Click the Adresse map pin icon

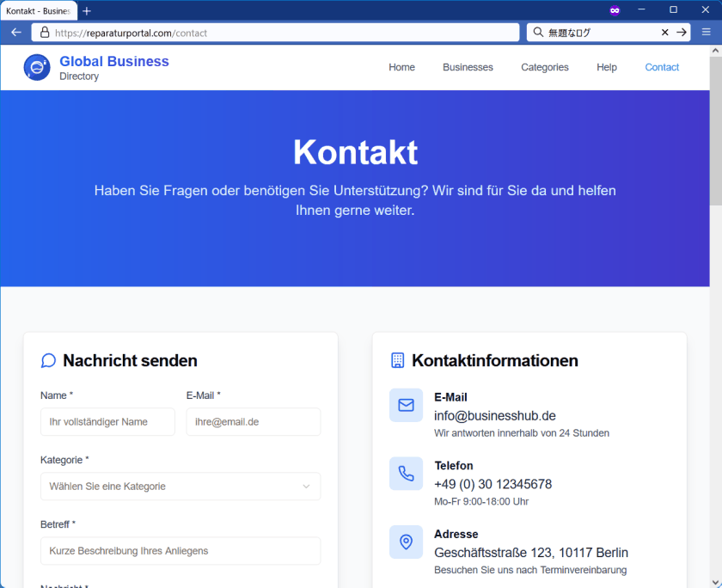click(406, 542)
